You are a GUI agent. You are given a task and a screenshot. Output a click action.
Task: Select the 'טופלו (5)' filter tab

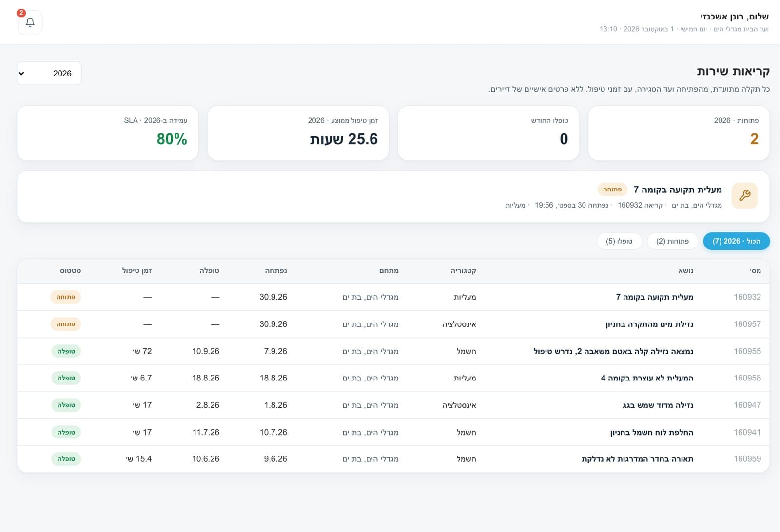[619, 241]
